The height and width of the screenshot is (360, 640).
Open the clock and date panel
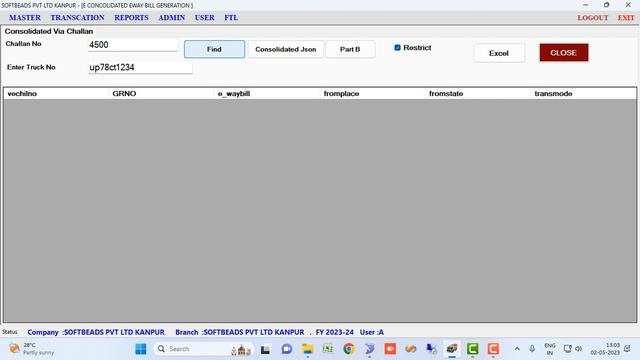pos(605,349)
